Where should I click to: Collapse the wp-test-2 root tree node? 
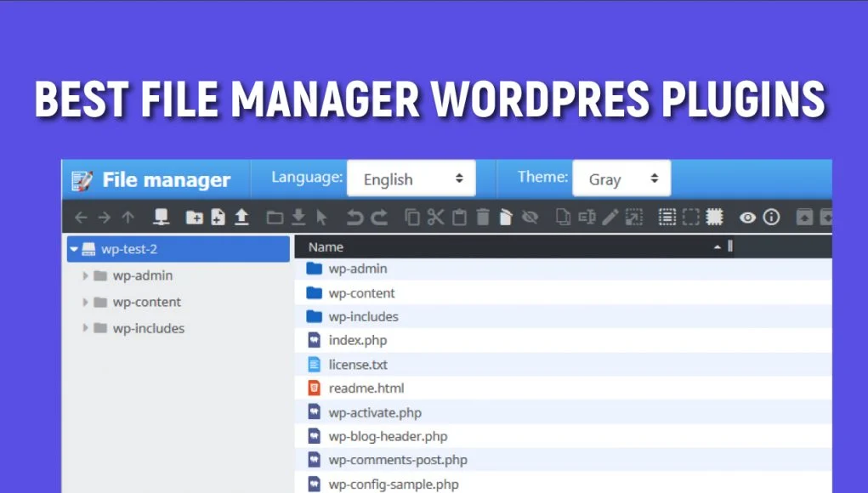pyautogui.click(x=74, y=250)
